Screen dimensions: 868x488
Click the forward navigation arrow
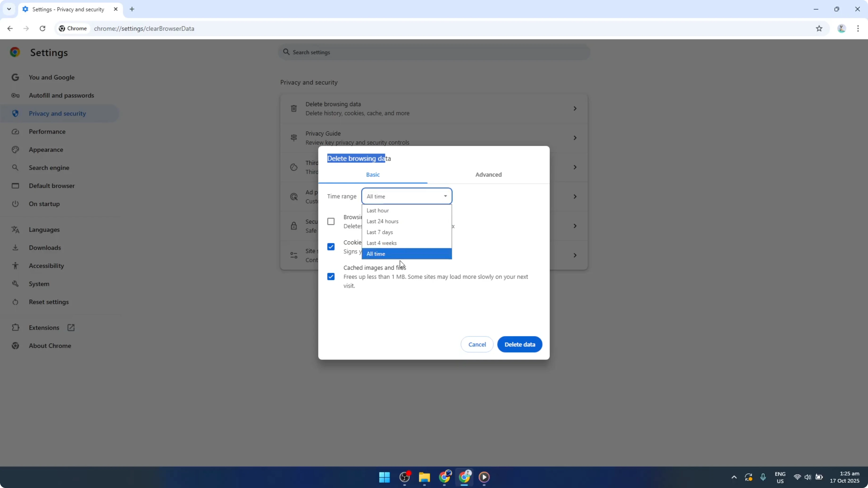click(26, 29)
